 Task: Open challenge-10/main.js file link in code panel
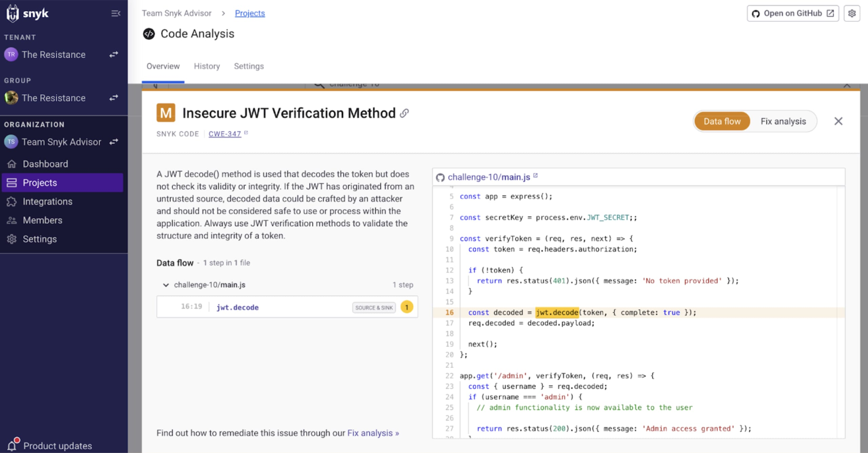pos(489,177)
